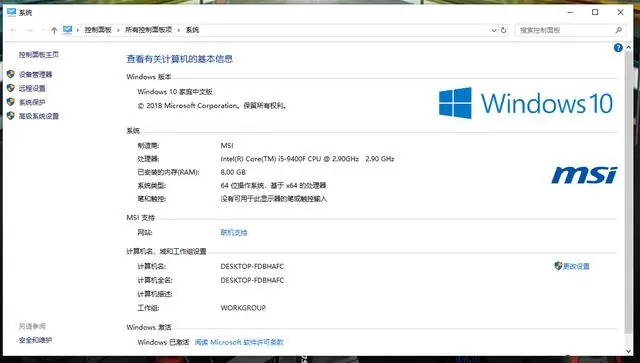The image size is (640, 363).
Task: Open recent locations dropdown beside forward arrow
Action: (x=42, y=30)
